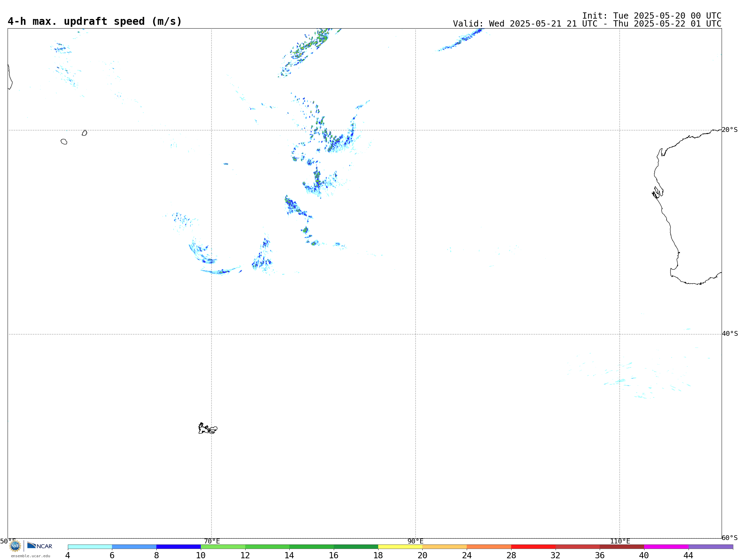This screenshot has height=560, width=744.
Task: Click the dark blue 8–10 colorbar segment
Action: [x=178, y=547]
